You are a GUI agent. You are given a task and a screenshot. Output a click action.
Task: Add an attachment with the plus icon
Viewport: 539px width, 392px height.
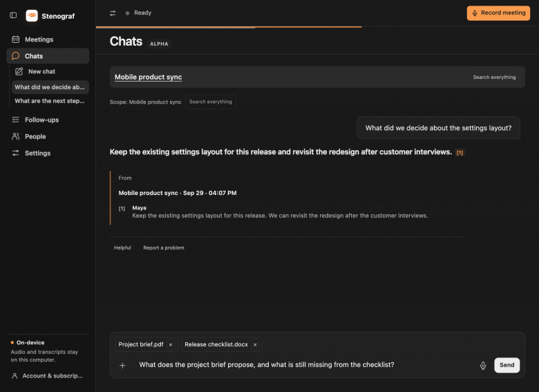(x=122, y=365)
